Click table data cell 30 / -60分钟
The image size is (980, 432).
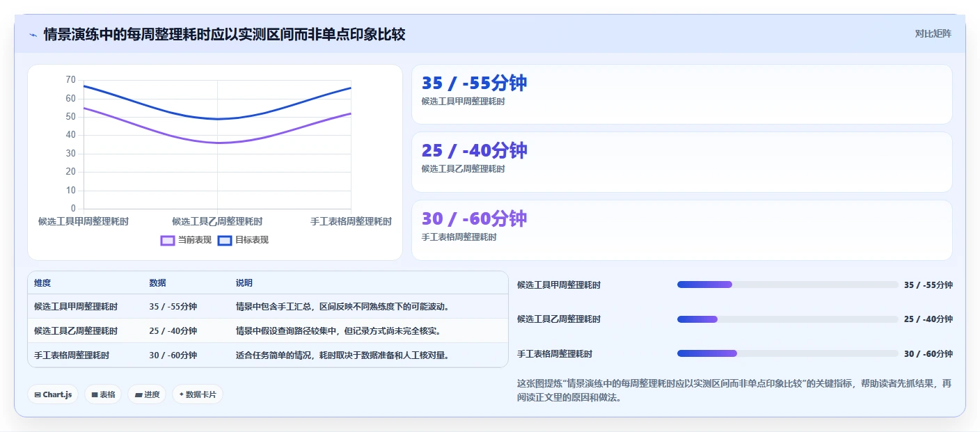coord(173,355)
